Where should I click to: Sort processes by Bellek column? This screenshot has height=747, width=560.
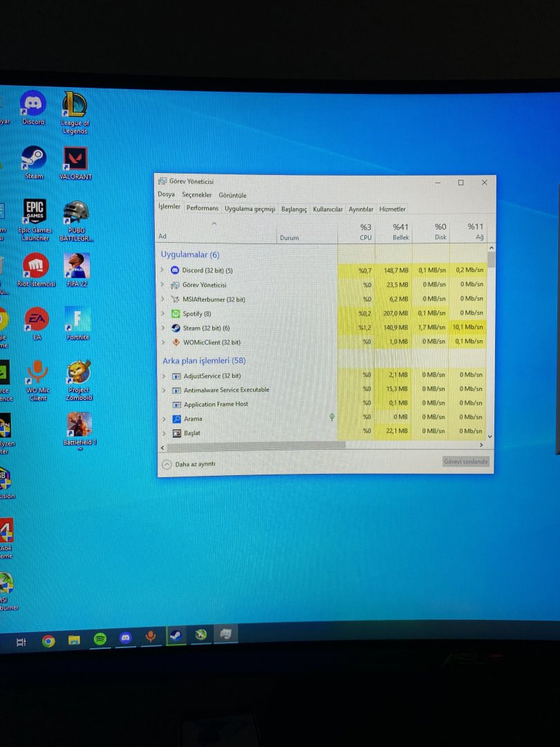pos(393,232)
